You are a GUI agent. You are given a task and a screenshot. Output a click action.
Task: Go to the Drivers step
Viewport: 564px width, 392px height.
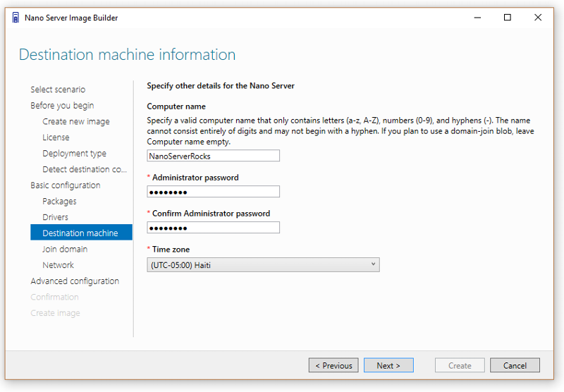[55, 217]
